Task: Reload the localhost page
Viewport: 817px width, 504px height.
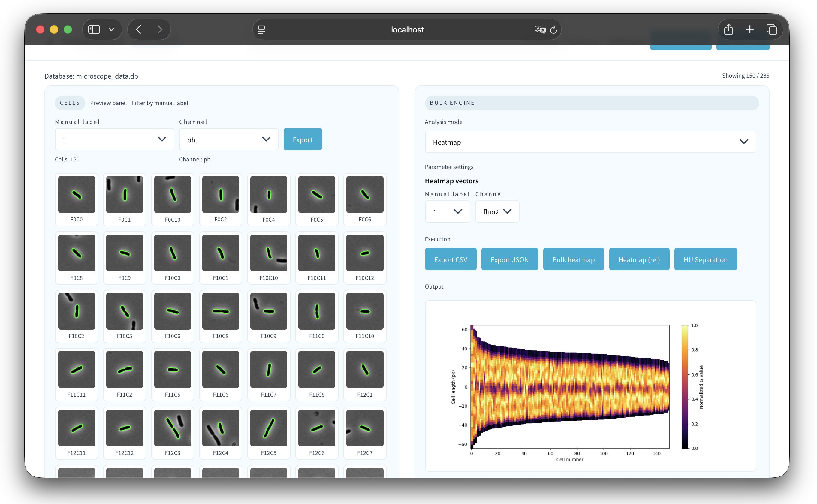Action: point(553,30)
